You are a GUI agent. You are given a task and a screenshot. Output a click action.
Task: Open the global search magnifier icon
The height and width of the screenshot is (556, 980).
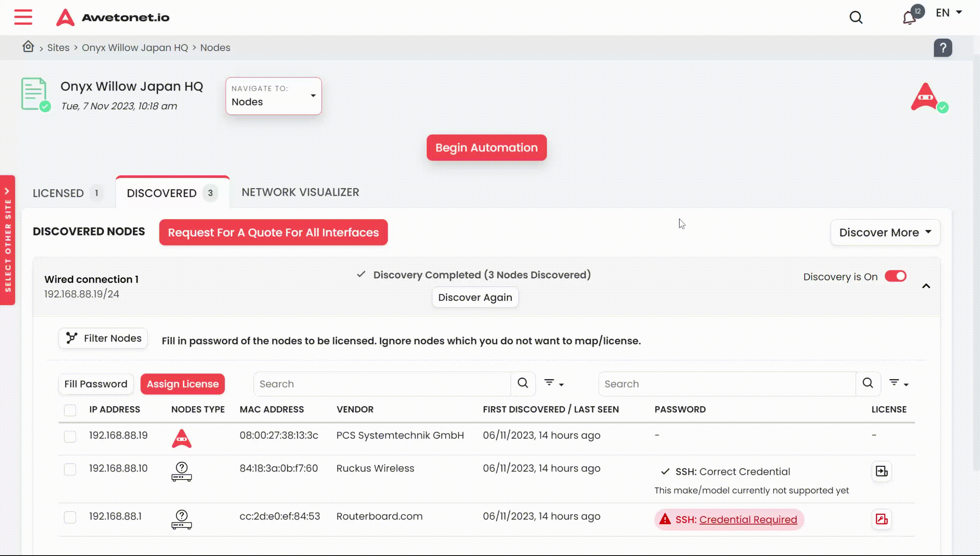coord(856,17)
